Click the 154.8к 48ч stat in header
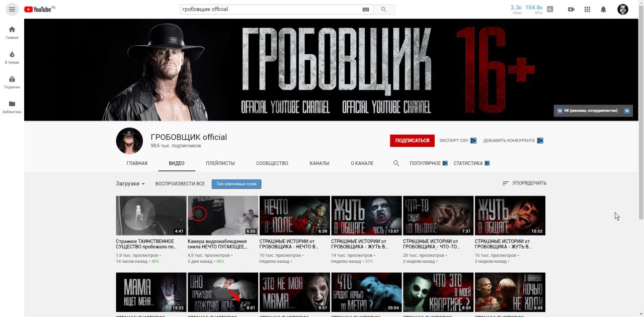Screen dimensions: 644x317 (x=534, y=9)
